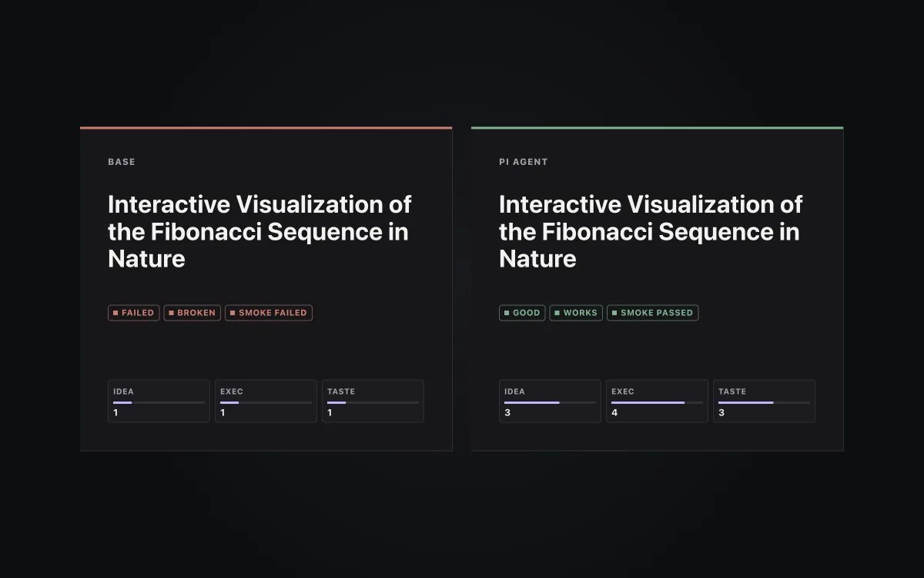Click the FAILED status badge
The width and height of the screenshot is (924, 578).
[x=134, y=313]
